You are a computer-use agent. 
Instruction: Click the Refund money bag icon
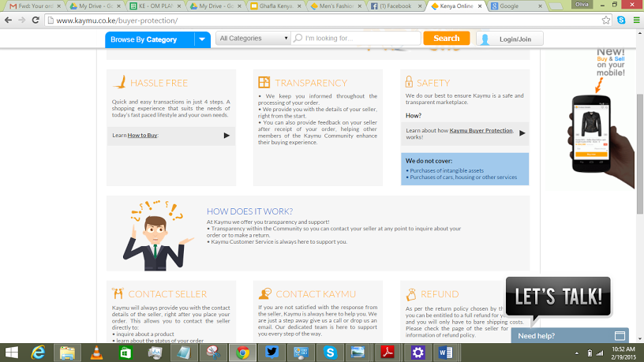point(410,294)
